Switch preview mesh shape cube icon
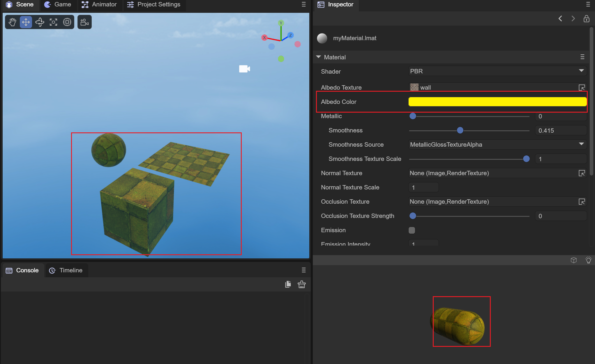This screenshot has height=364, width=595. point(573,260)
